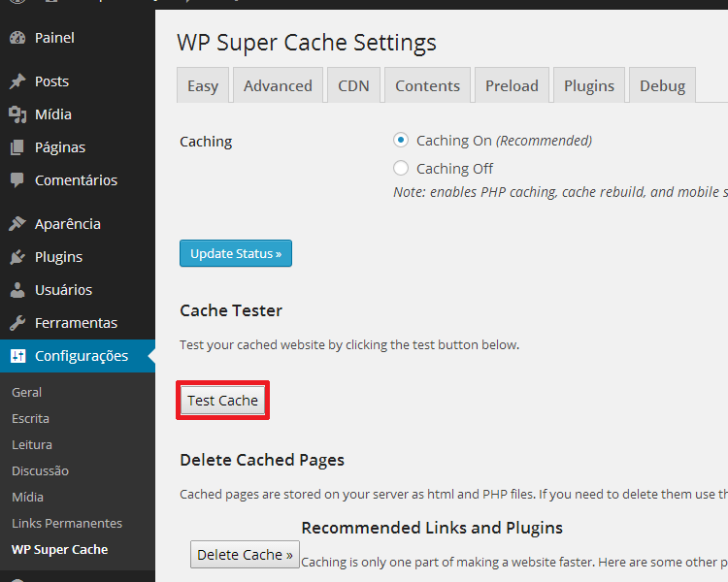Click the Plugins plug icon
This screenshot has width=728, height=582.
17,257
